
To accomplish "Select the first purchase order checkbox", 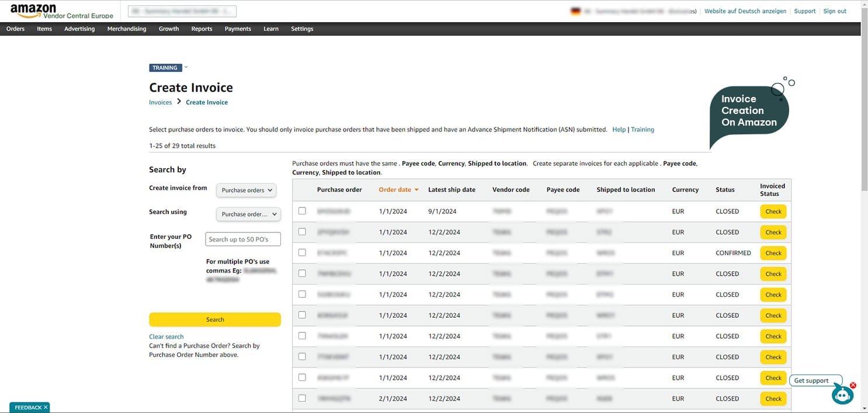I will click(x=302, y=211).
